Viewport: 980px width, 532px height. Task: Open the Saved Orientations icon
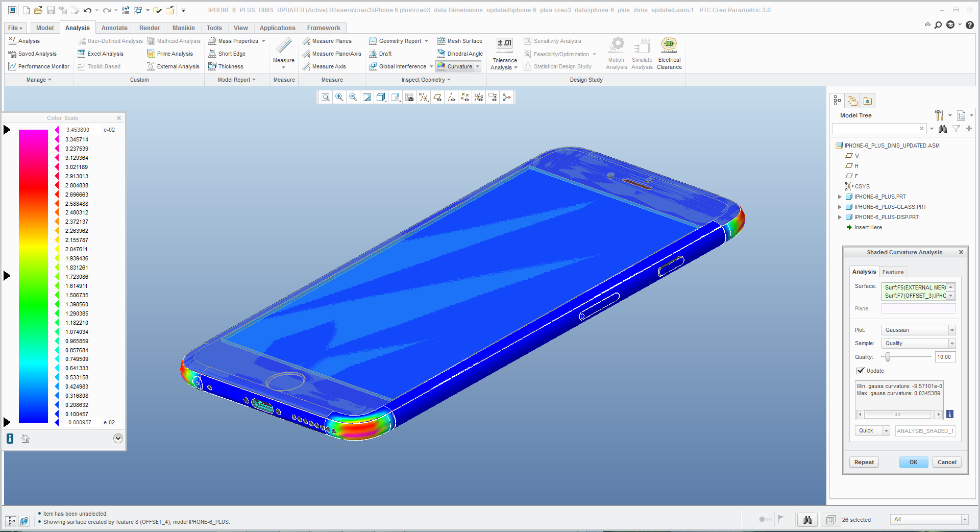(x=395, y=97)
